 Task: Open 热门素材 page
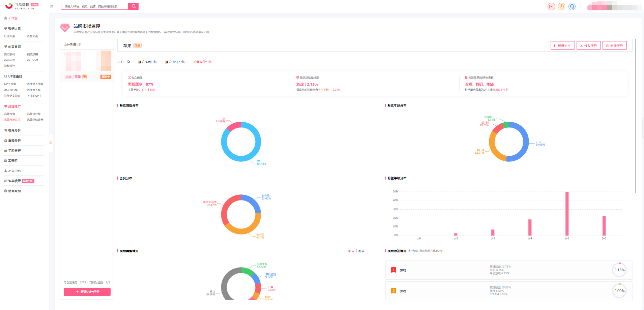pyautogui.click(x=9, y=54)
